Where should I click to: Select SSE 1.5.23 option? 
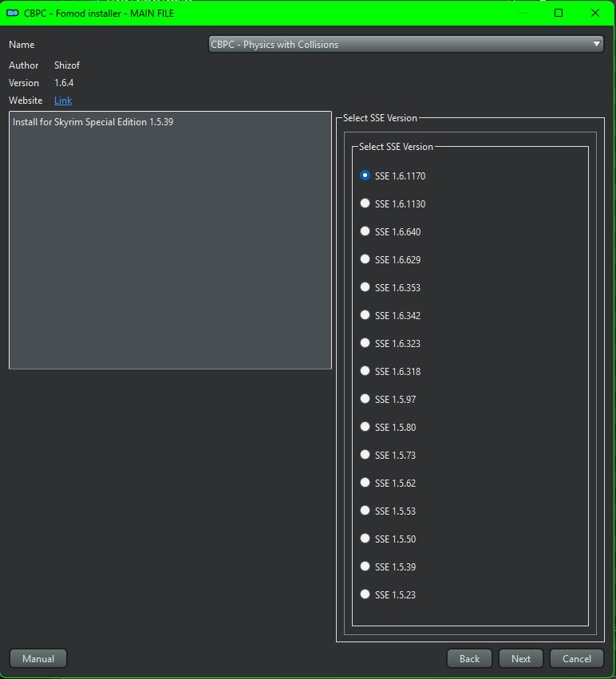365,594
